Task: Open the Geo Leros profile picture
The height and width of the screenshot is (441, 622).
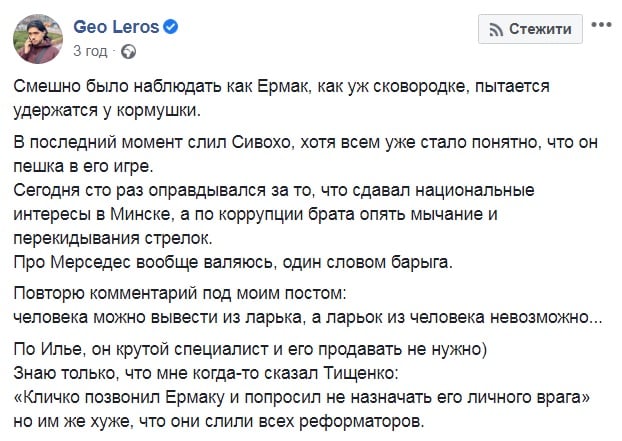Action: (38, 39)
